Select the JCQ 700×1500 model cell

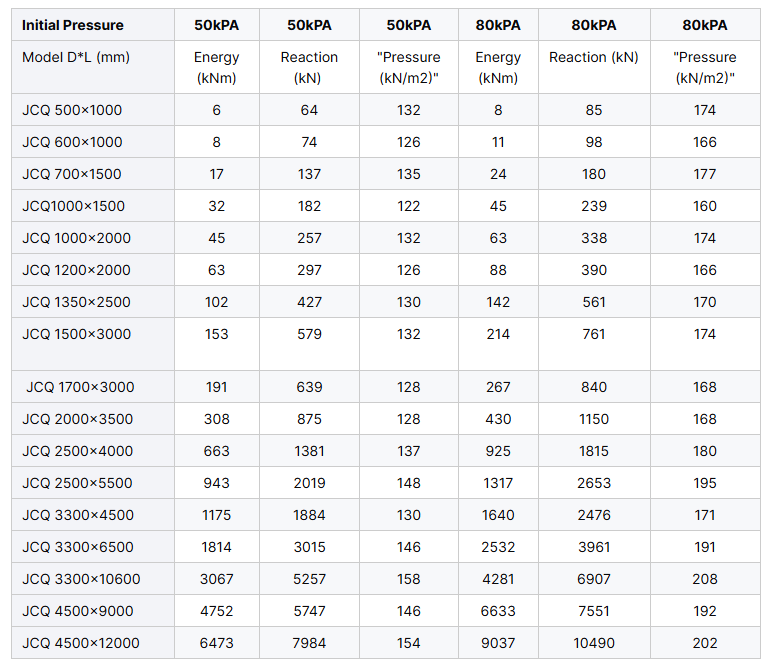(x=93, y=174)
